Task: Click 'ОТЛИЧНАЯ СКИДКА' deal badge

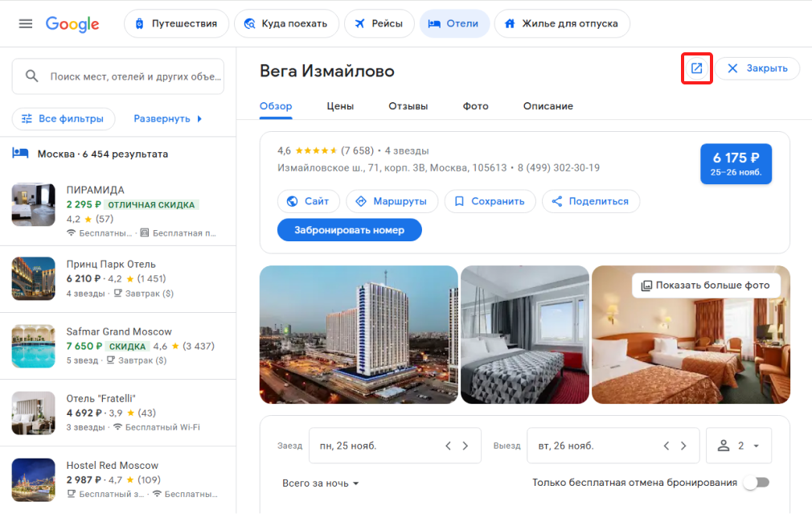Action: pos(151,204)
